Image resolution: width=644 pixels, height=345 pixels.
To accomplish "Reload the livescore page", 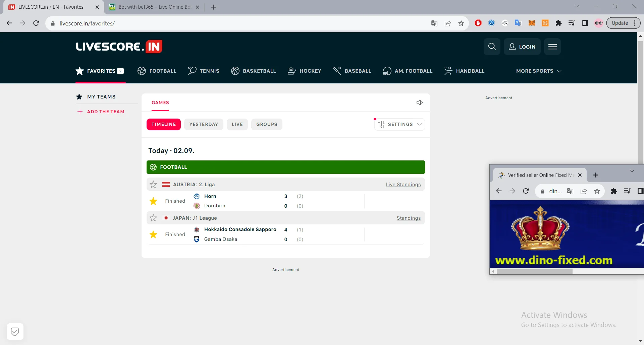I will pyautogui.click(x=36, y=23).
